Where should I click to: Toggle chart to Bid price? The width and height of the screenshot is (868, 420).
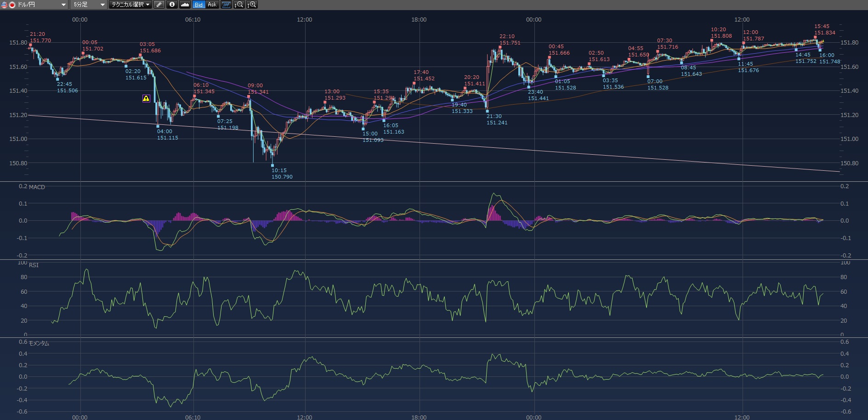tap(199, 5)
